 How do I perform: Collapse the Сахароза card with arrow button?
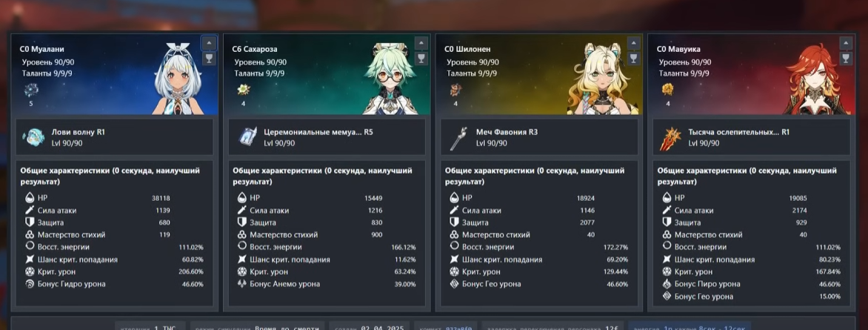[x=421, y=43]
